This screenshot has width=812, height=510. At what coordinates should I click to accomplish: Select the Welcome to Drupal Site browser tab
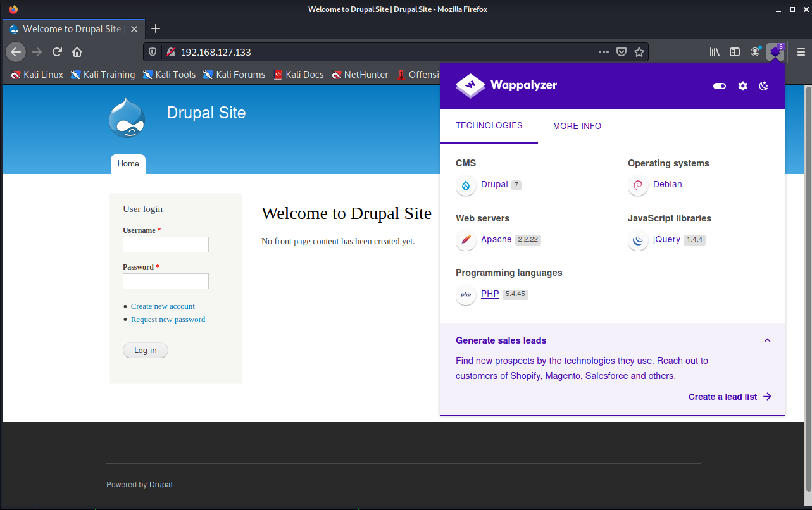(x=73, y=29)
